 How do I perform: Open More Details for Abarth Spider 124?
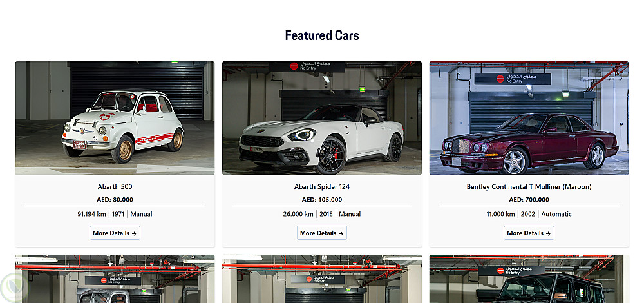(321, 233)
